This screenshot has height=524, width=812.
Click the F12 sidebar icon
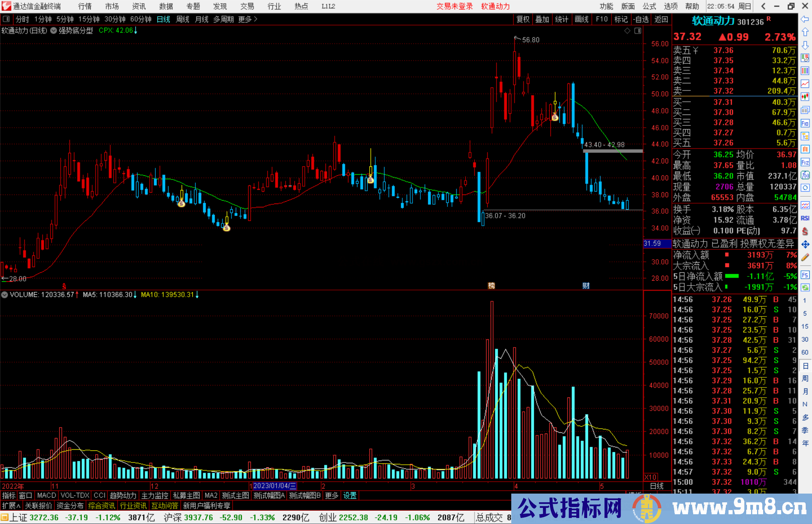tap(805, 162)
